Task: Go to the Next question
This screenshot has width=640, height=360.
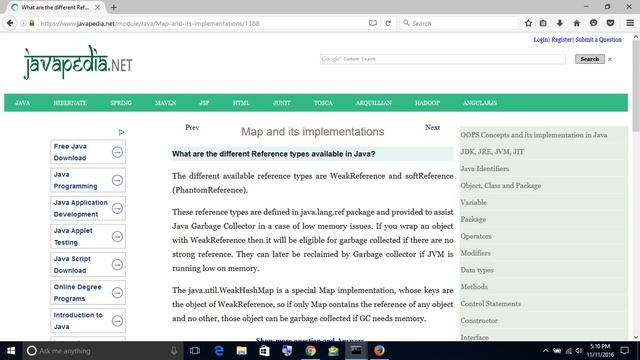Action: pyautogui.click(x=433, y=127)
